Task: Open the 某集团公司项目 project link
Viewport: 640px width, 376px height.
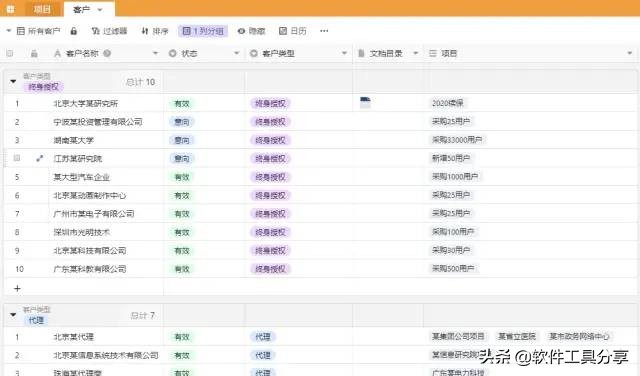Action: (458, 336)
